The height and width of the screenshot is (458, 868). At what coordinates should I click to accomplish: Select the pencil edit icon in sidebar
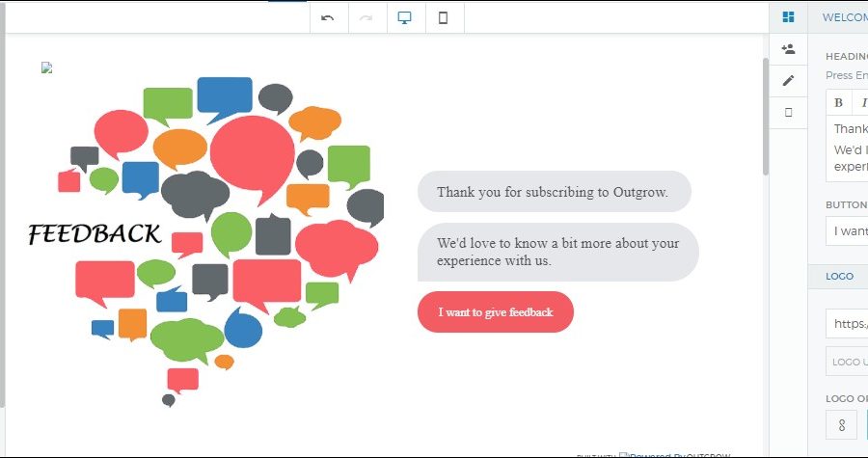click(788, 80)
